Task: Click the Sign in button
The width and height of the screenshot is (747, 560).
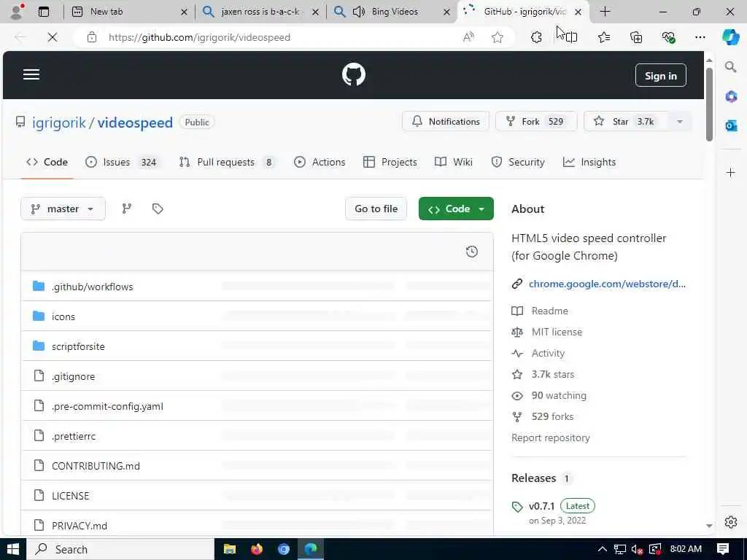Action: coord(660,76)
